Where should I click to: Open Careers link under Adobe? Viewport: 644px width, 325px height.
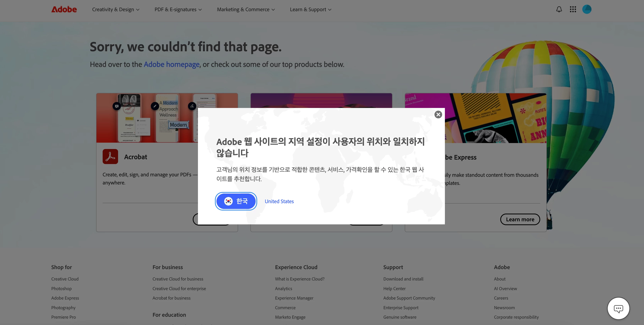[x=501, y=298]
